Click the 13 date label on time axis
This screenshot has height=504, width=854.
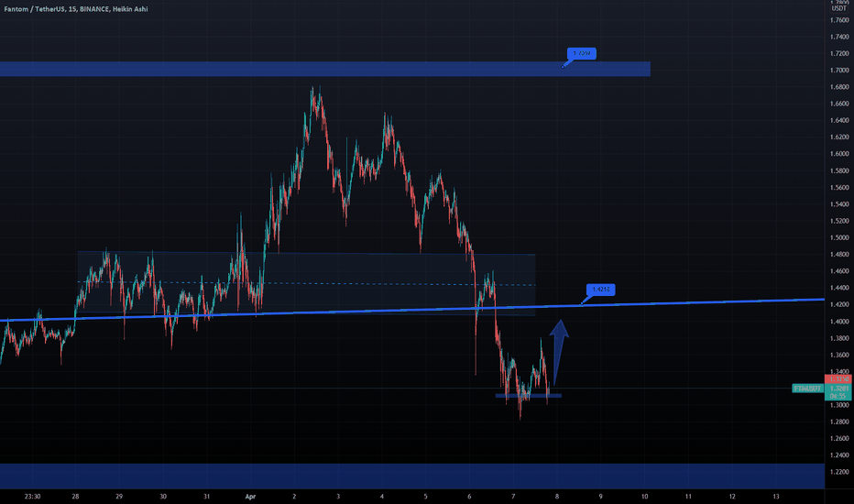click(776, 497)
